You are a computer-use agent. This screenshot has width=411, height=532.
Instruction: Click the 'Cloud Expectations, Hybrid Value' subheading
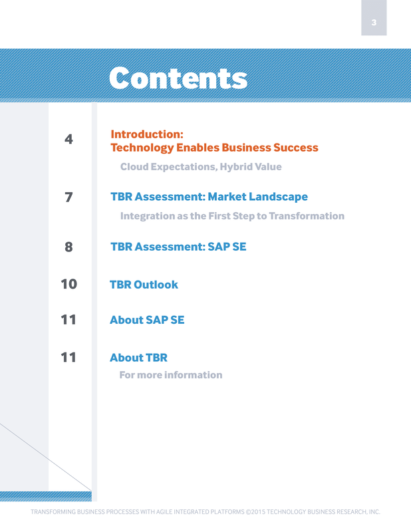point(201,167)
